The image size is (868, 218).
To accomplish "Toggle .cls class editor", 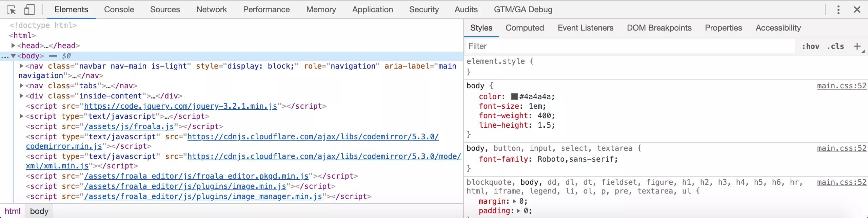I will point(835,46).
